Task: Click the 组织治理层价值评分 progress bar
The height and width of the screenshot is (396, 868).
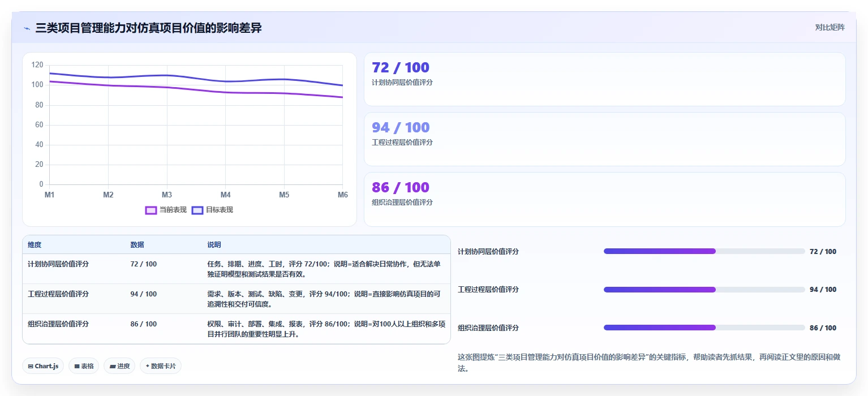Action: (x=704, y=328)
